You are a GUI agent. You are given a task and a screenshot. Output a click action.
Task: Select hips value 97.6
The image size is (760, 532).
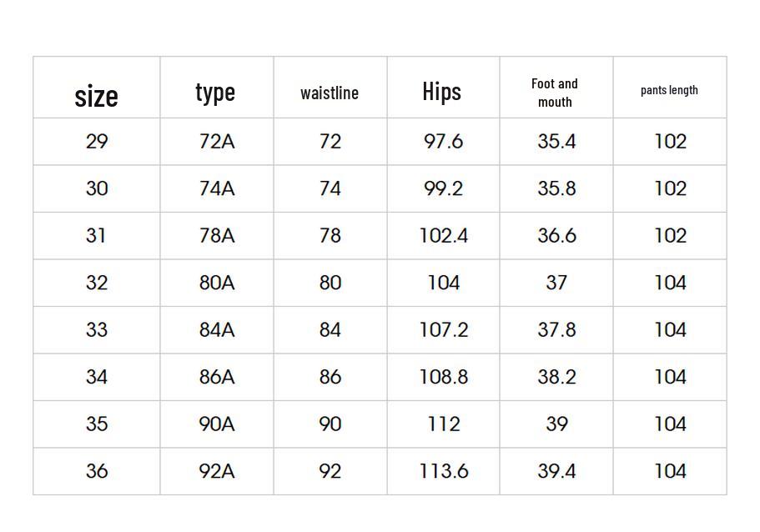click(x=444, y=142)
